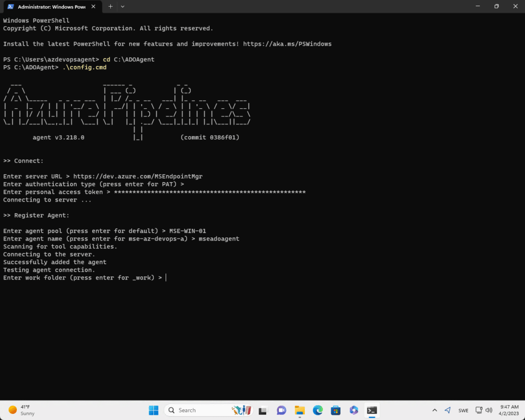Image resolution: width=525 pixels, height=420 pixels.
Task: Click the masked personal access token
Action: pyautogui.click(x=210, y=192)
